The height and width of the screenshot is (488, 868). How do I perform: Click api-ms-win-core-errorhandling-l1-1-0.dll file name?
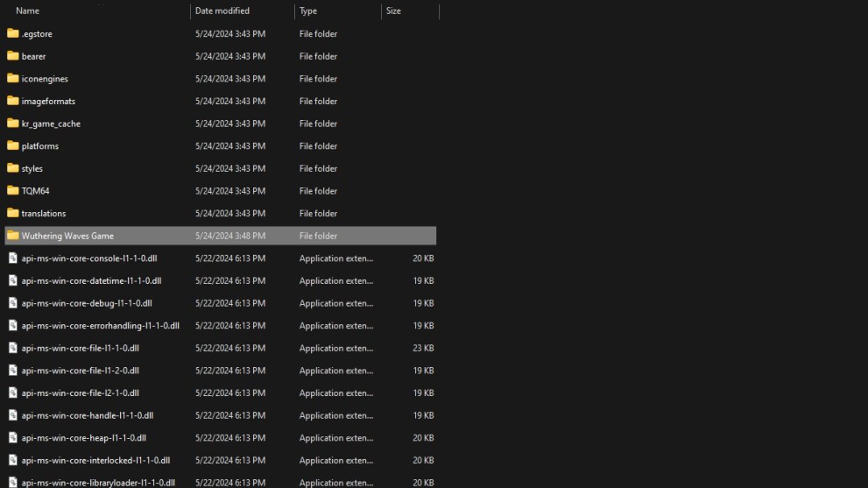(x=100, y=326)
